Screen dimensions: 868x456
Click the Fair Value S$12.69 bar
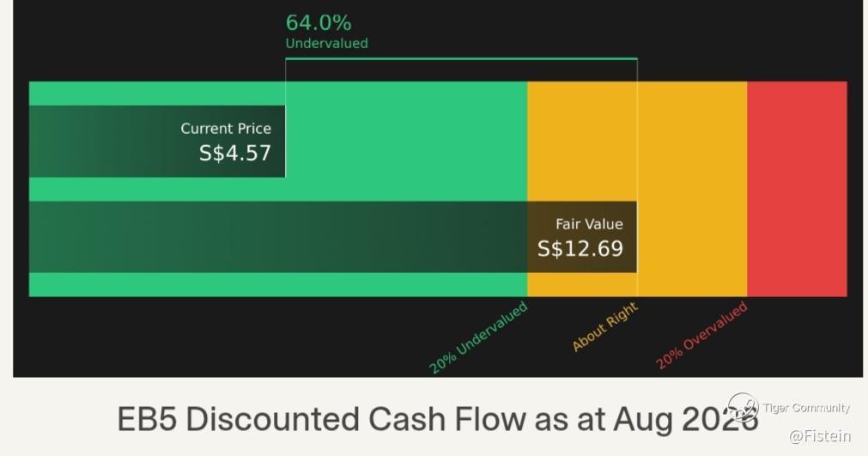[x=333, y=237]
